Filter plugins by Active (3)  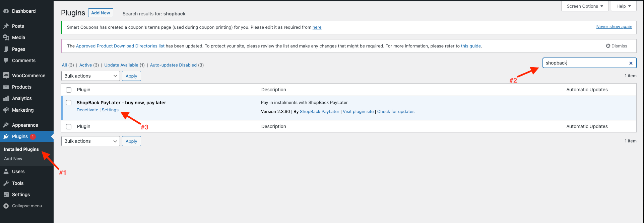pyautogui.click(x=89, y=65)
